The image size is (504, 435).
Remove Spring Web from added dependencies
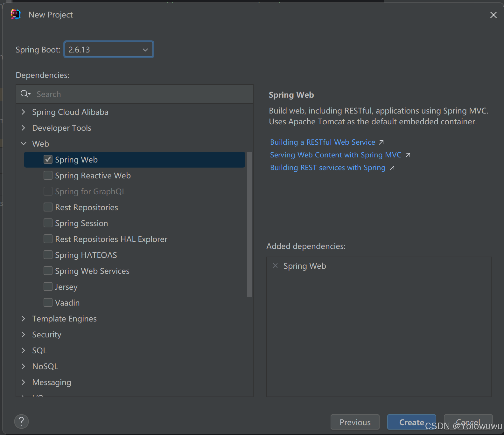[275, 266]
